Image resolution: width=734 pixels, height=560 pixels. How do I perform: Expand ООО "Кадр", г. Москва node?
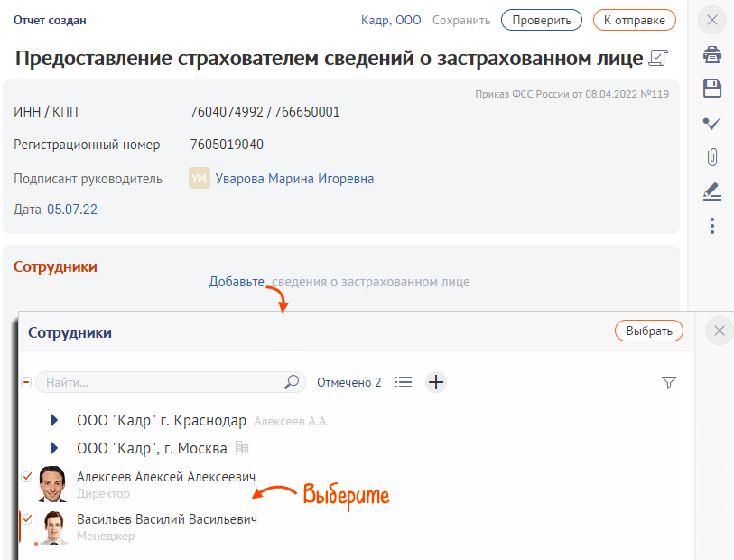coord(54,448)
